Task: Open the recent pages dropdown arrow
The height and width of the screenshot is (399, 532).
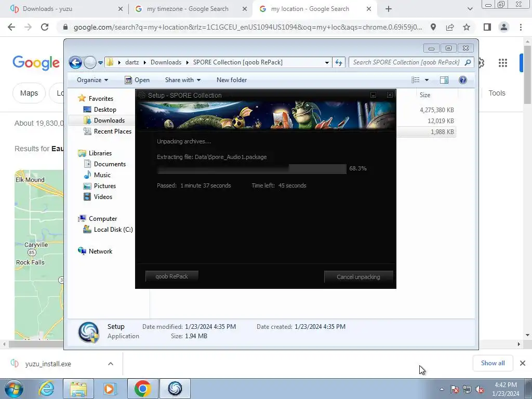Action: click(100, 62)
